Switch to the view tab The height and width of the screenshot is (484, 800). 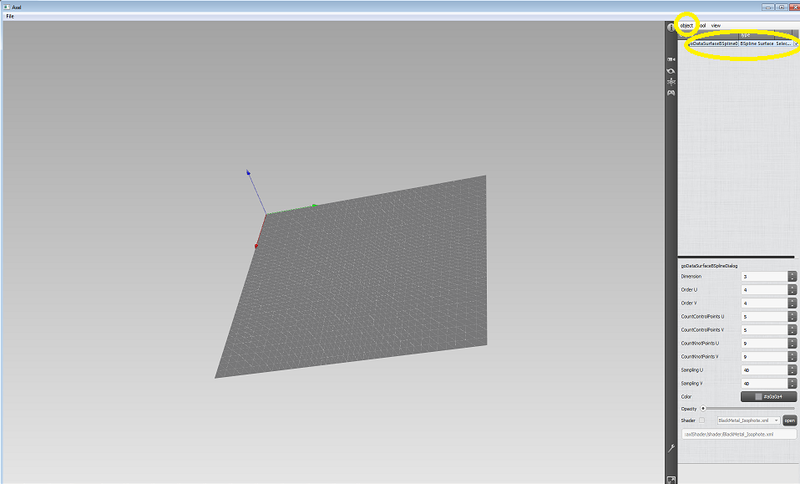click(716, 25)
